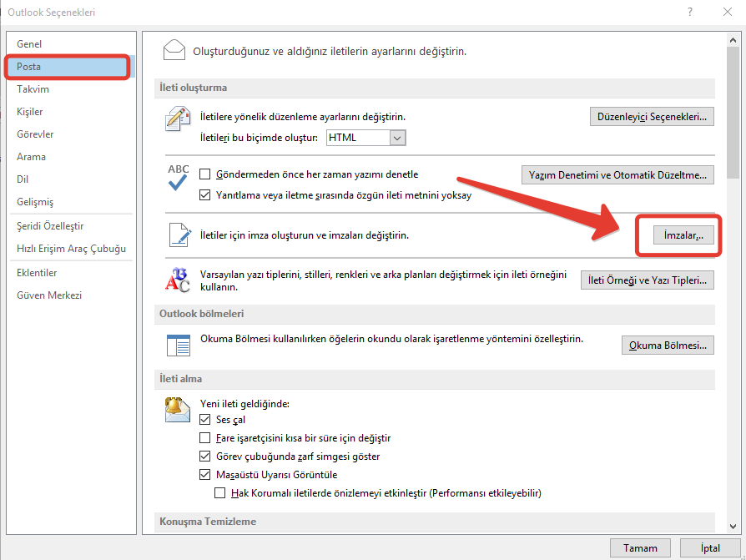This screenshot has height=560, width=746.
Task: Click the envelope icon at top of Posta page
Action: (174, 50)
